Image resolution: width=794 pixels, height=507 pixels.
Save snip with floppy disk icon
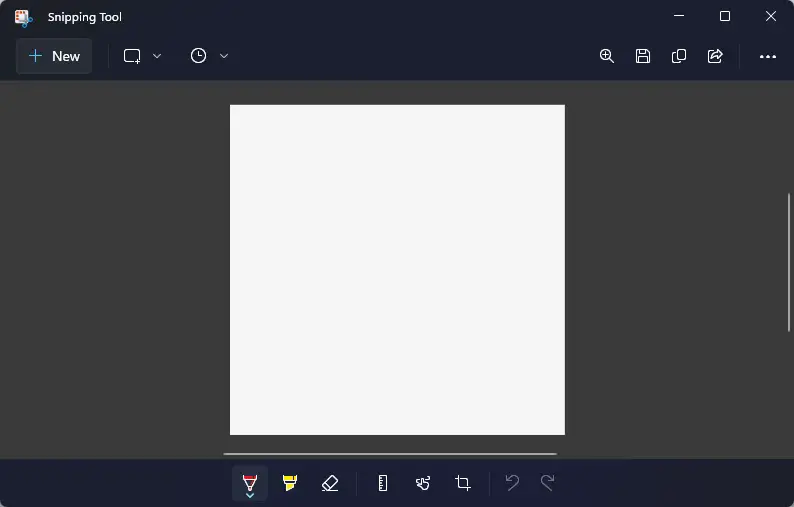(x=643, y=56)
